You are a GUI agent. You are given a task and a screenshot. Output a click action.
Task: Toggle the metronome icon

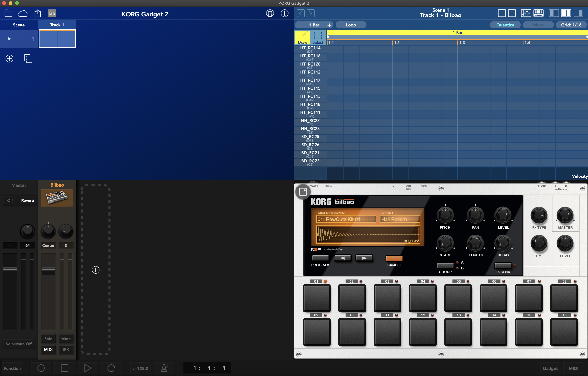coord(164,368)
